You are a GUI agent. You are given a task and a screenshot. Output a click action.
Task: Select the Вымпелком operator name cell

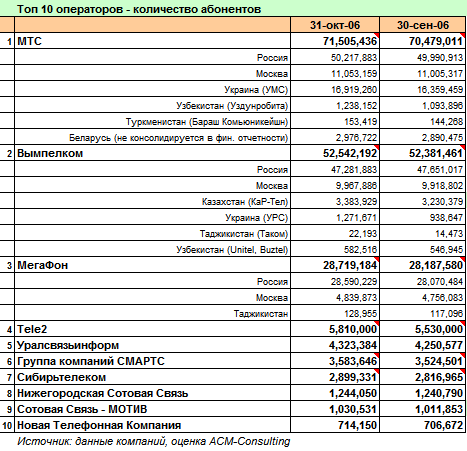coord(152,153)
